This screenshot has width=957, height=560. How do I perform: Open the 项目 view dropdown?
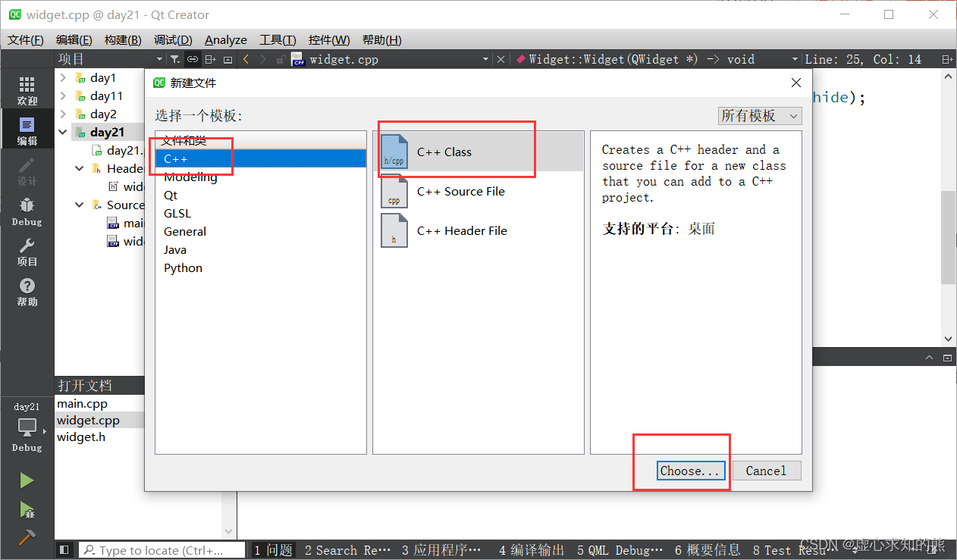[x=111, y=59]
